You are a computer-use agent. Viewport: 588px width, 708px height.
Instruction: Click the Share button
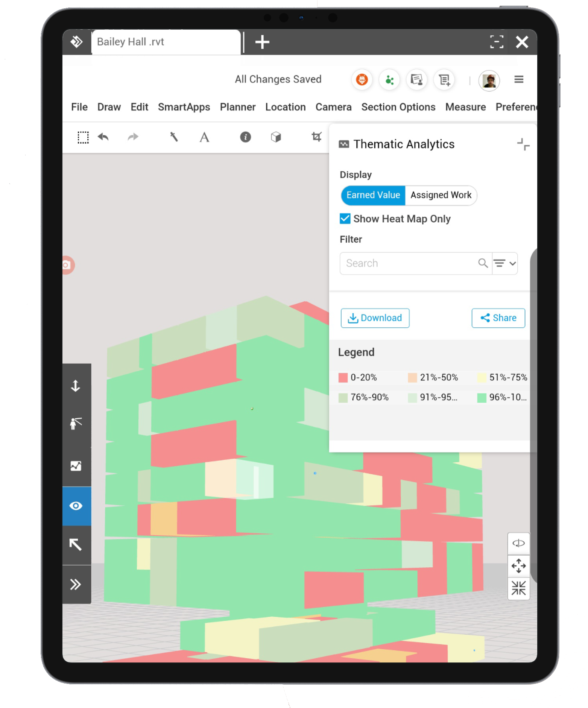[x=498, y=318]
